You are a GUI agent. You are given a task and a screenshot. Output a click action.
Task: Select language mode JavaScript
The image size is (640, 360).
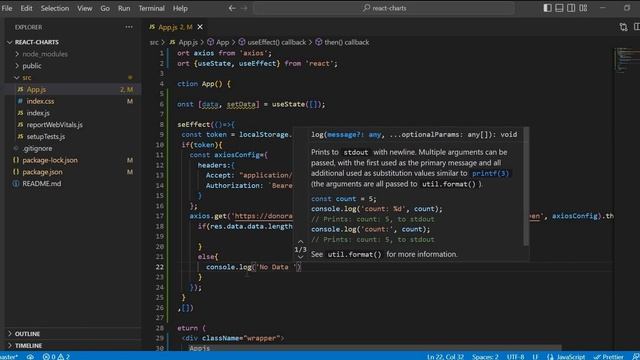(566, 356)
